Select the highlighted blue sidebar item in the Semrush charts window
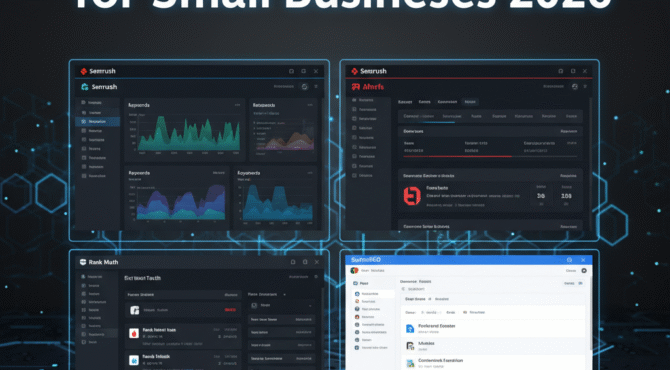The image size is (670, 370). 97,122
